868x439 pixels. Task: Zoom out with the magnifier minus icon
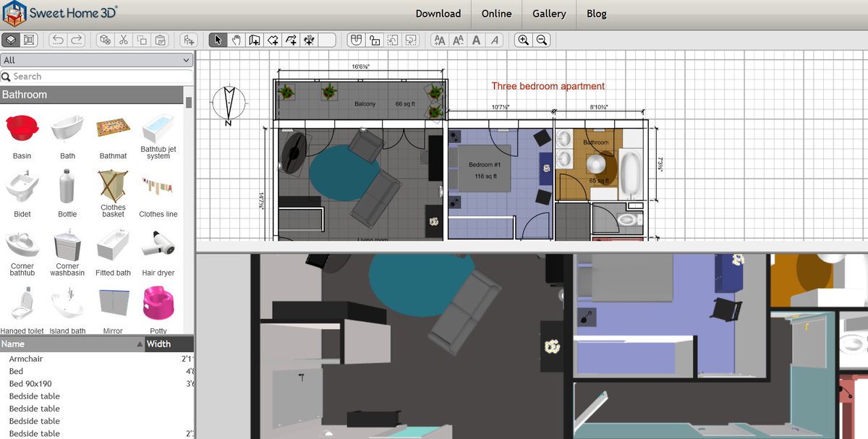pos(541,40)
